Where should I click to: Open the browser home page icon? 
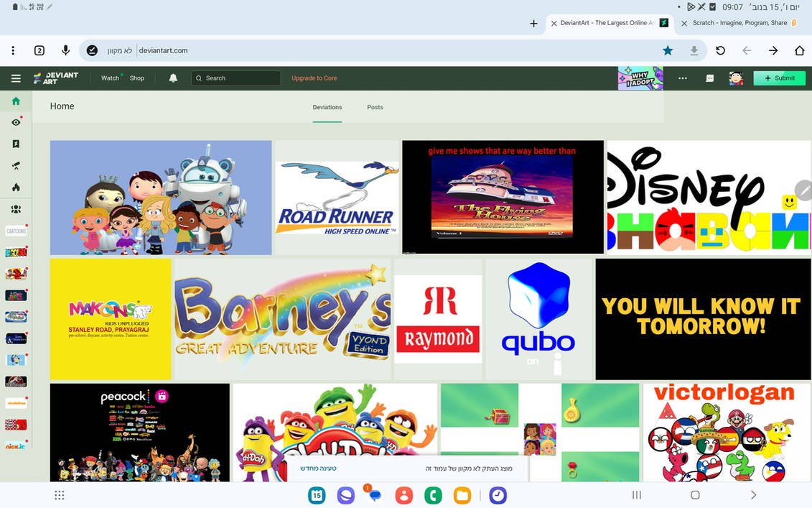tap(799, 50)
